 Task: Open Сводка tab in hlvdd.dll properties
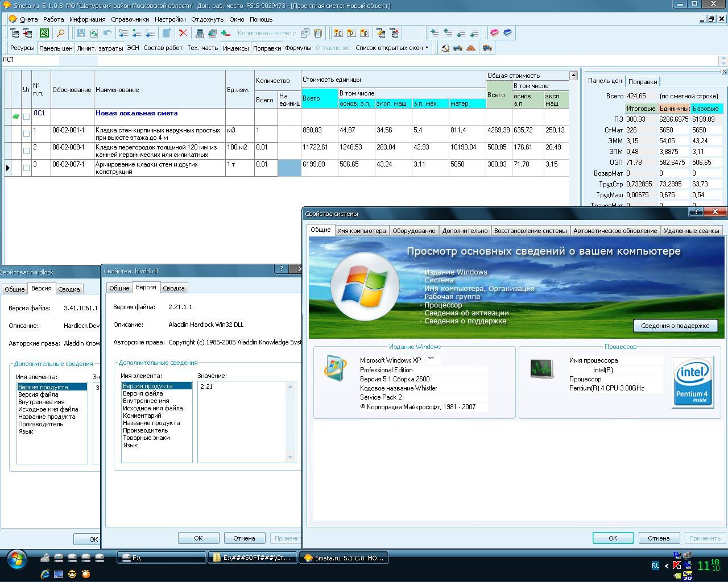click(173, 288)
